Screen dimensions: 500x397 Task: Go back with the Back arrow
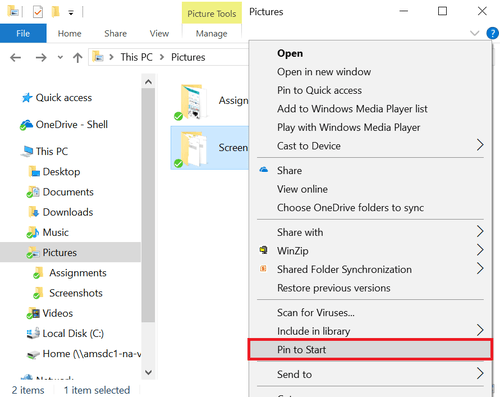tap(15, 57)
